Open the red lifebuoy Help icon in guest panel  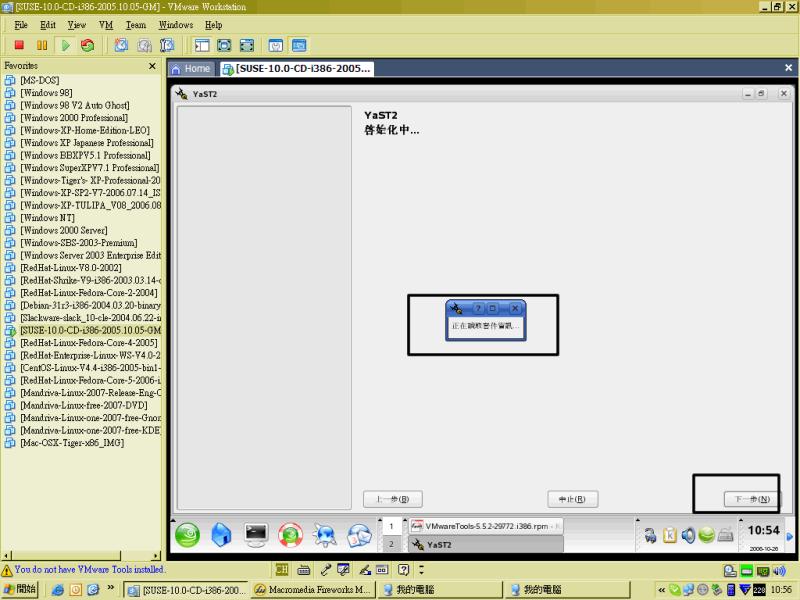pyautogui.click(x=290, y=536)
